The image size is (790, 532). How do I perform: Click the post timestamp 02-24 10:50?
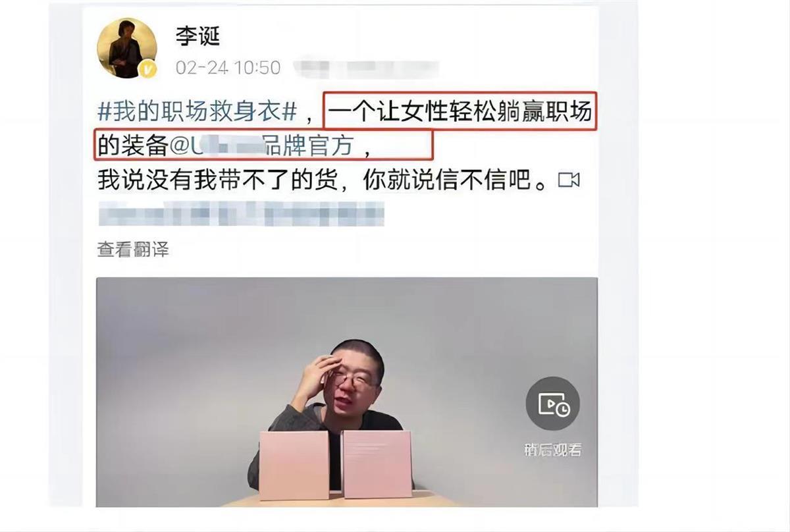coord(228,68)
